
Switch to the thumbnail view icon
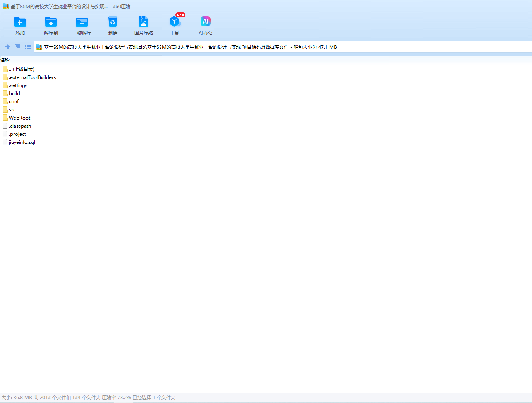point(18,47)
